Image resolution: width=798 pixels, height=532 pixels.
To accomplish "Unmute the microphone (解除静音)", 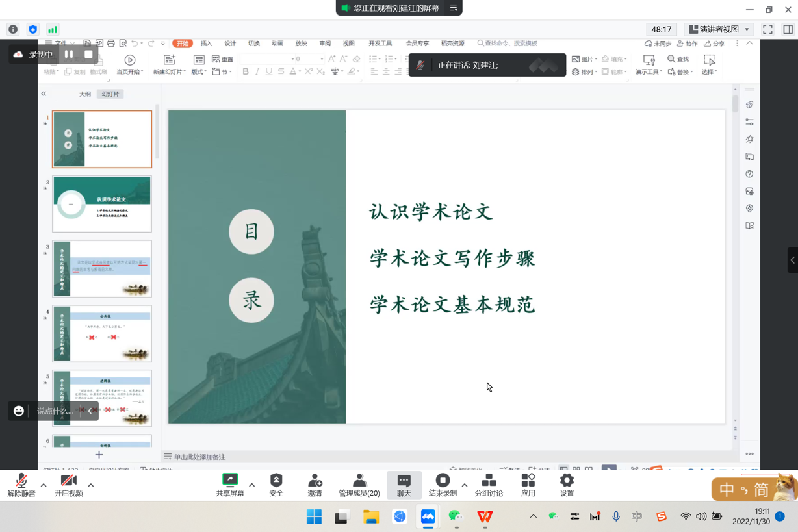I will [21, 485].
